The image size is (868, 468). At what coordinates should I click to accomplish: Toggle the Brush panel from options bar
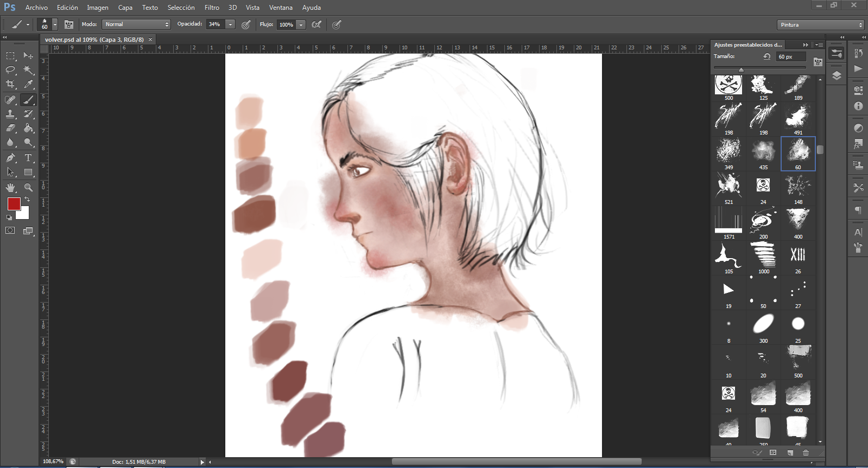tap(69, 24)
